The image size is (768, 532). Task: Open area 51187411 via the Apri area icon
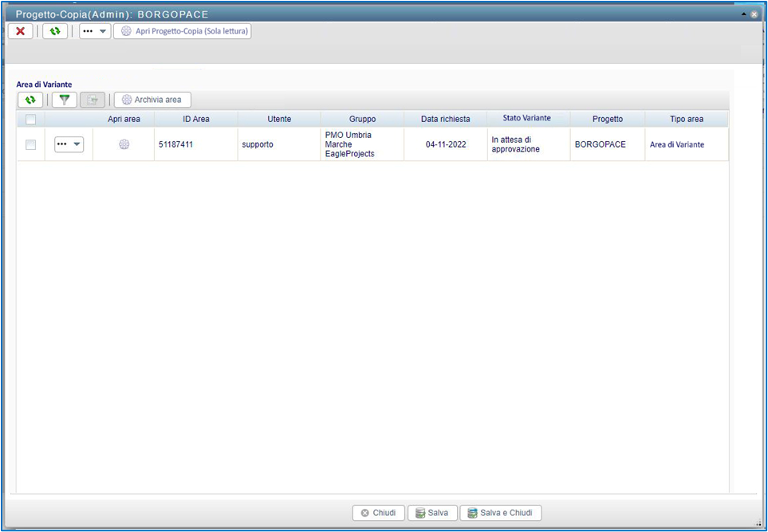[124, 144]
